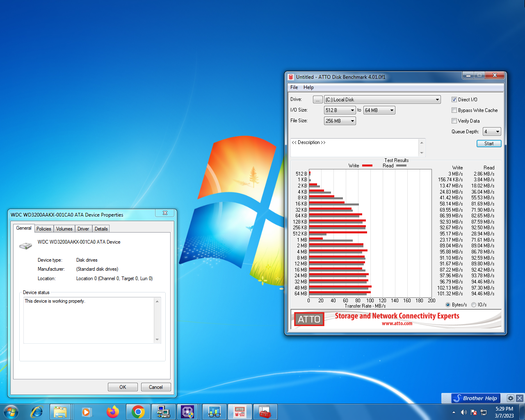This screenshot has width=525, height=420.
Task: Close the Brother Help toolbar
Action: 520,398
